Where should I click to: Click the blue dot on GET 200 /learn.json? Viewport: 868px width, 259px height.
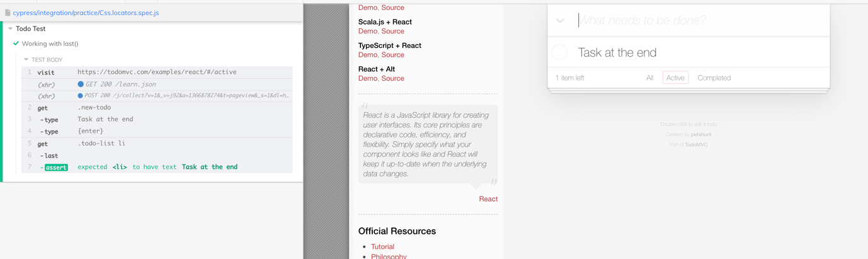81,84
